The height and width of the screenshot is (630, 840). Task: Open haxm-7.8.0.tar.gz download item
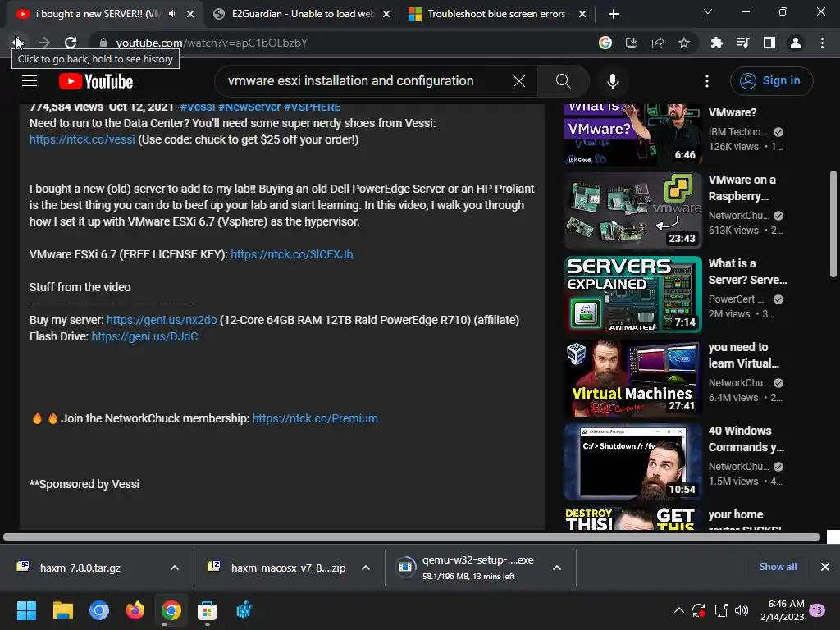pos(80,568)
